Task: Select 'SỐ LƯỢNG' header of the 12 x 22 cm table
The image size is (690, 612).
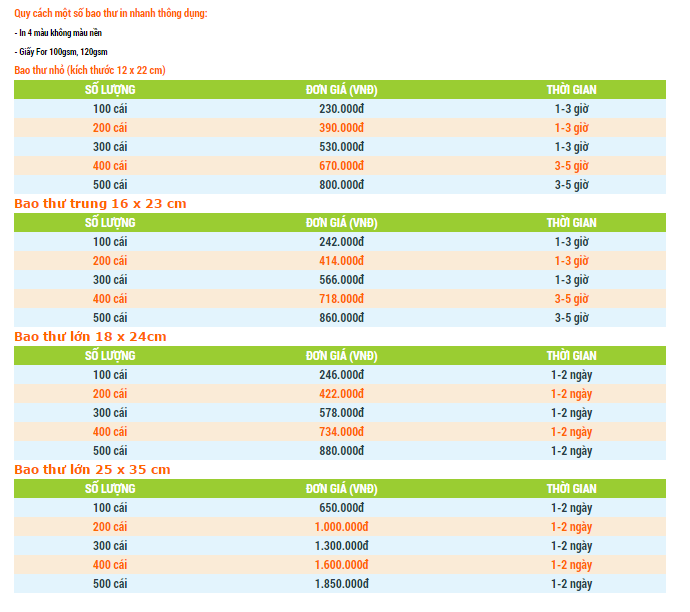Action: (110, 90)
